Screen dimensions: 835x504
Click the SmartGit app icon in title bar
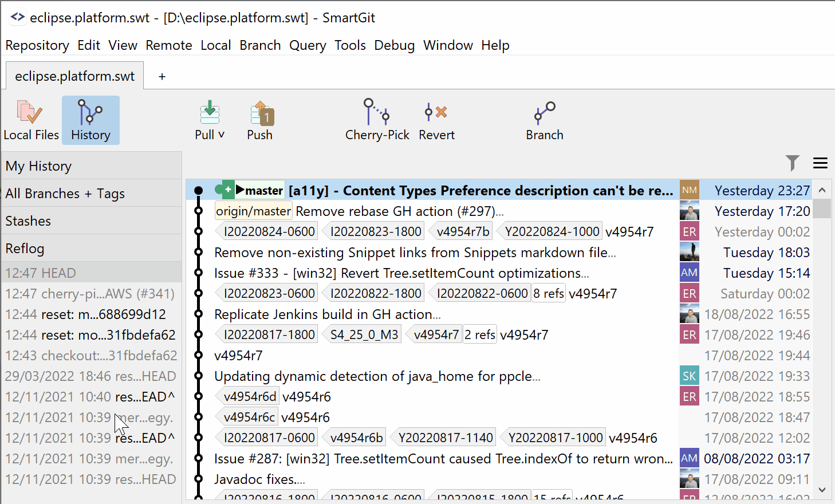[17, 17]
